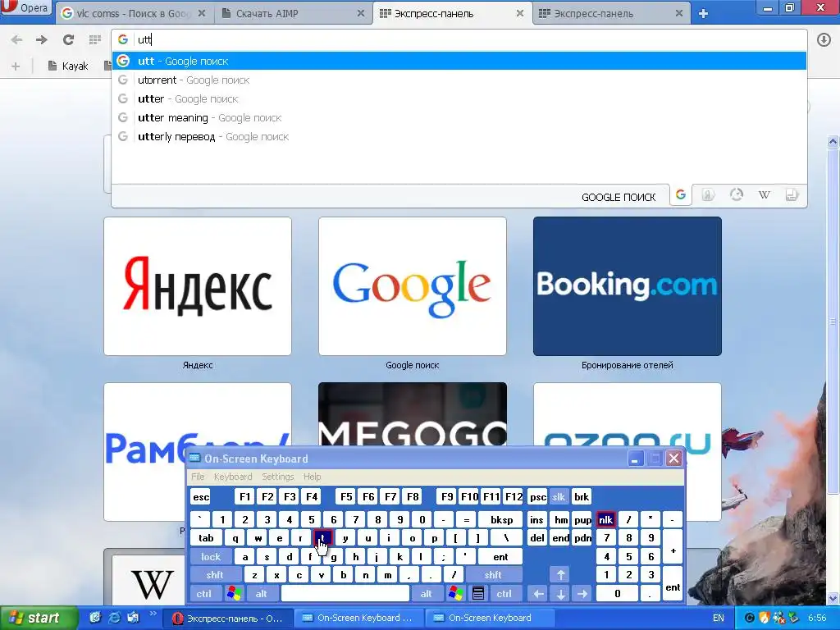Click the letter 'e' key on keyboard
The image size is (840, 630).
279,538
